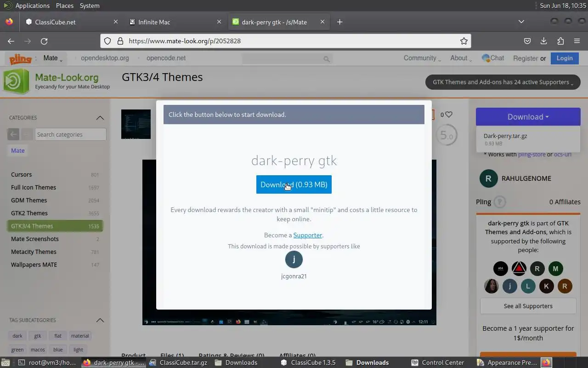Open the opendesktop.org link

tap(105, 58)
